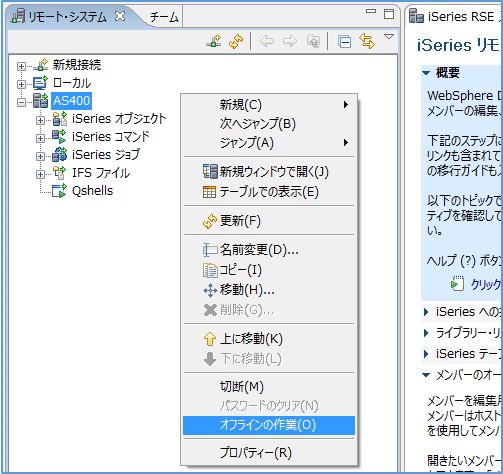
Task: Collapse the メンバーのオー section triangle
Action: tap(426, 375)
